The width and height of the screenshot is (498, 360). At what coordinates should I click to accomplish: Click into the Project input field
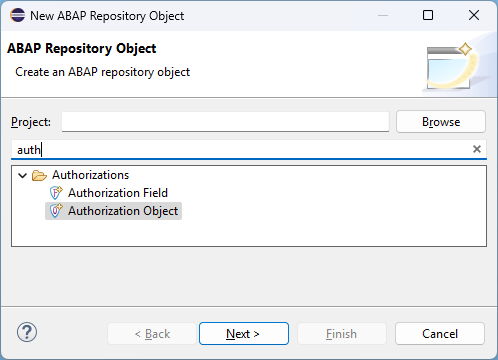click(225, 122)
